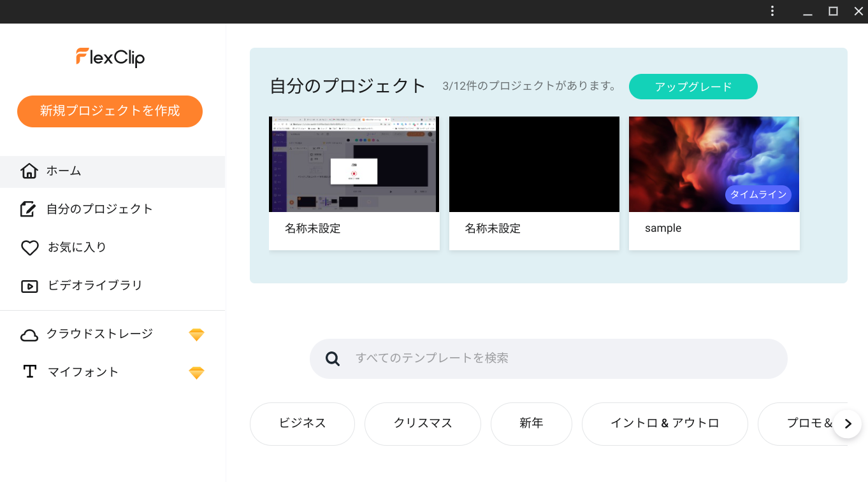Viewport: 868px width, 482px height.
Task: Open the three-dot window menu
Action: pyautogui.click(x=772, y=11)
